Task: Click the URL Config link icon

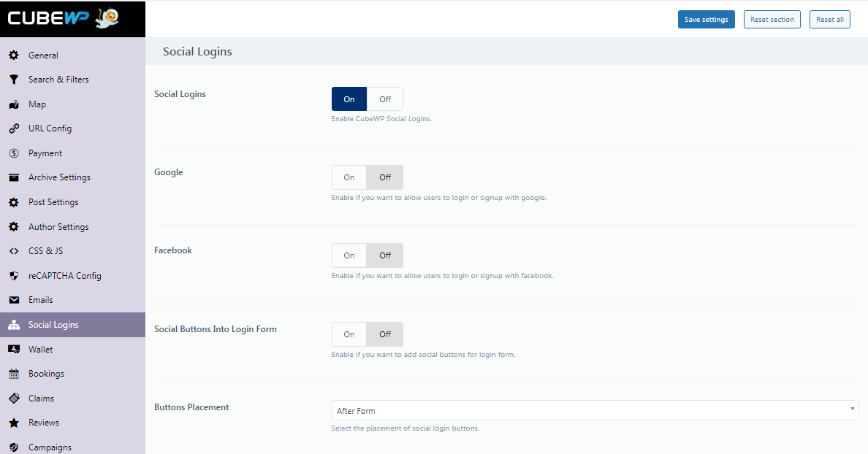Action: (14, 128)
